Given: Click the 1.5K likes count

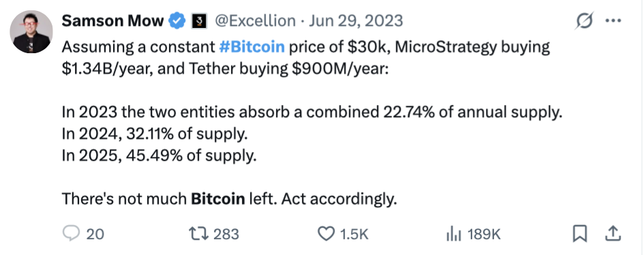Looking at the screenshot, I should [354, 235].
